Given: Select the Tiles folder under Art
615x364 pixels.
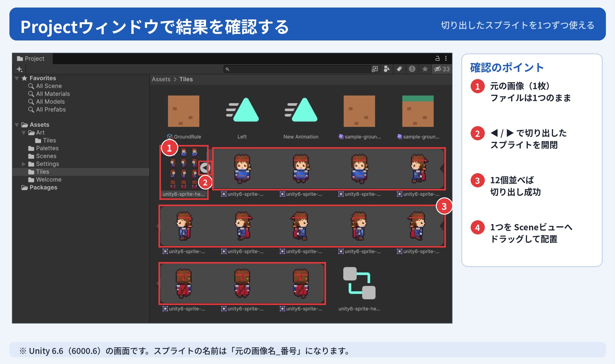Looking at the screenshot, I should 45,140.
